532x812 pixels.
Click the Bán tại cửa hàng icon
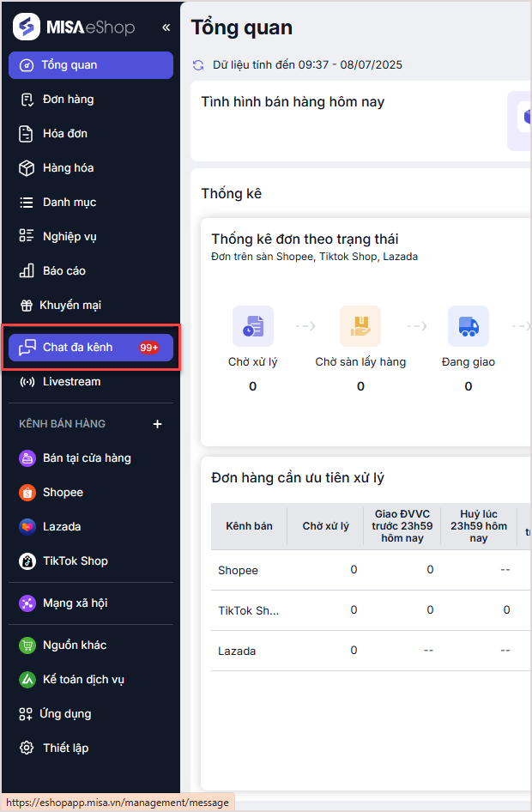click(x=27, y=458)
